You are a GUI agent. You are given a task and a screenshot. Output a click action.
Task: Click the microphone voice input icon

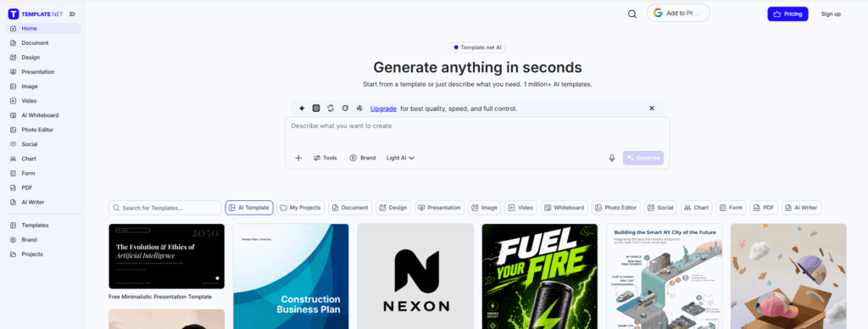(612, 158)
